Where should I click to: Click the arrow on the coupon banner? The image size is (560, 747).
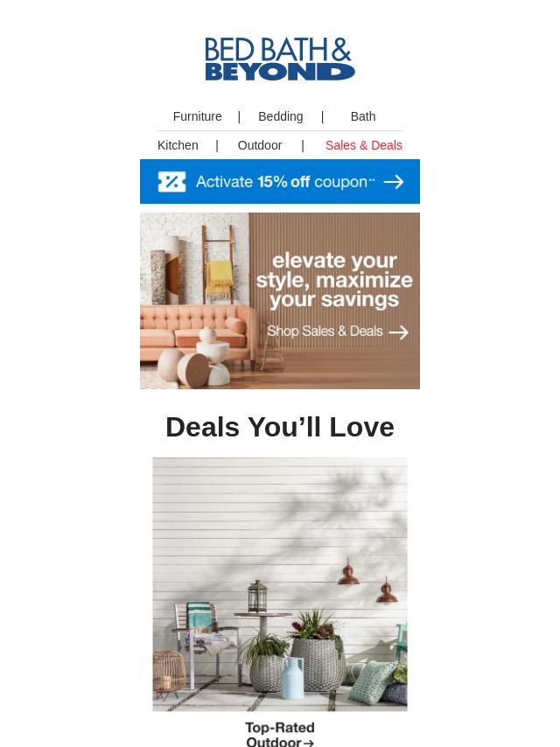[x=394, y=182]
